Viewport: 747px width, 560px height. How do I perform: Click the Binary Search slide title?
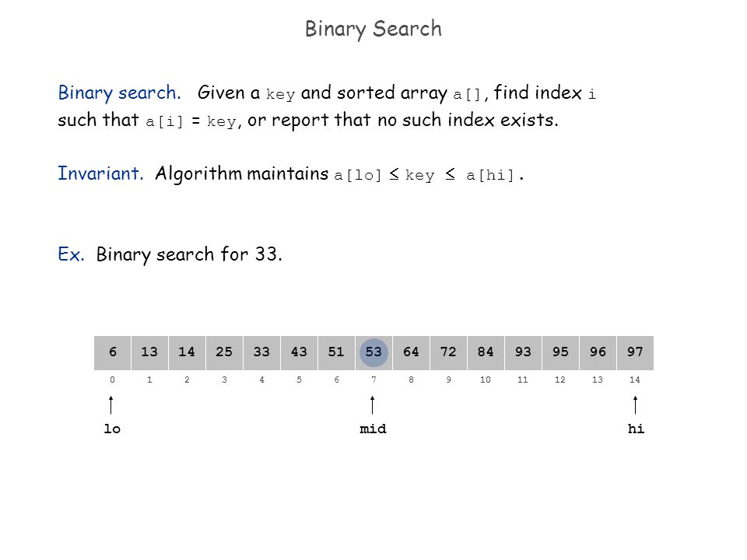(x=373, y=29)
